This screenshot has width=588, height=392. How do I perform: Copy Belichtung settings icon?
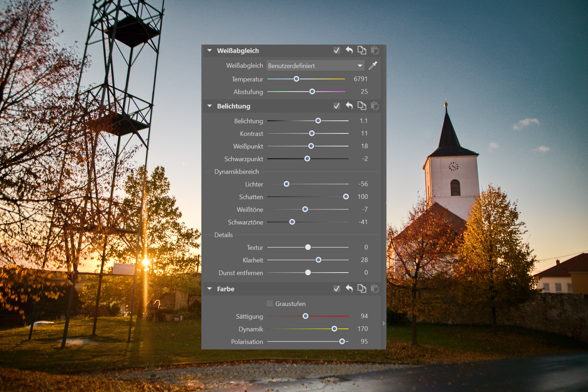point(362,106)
